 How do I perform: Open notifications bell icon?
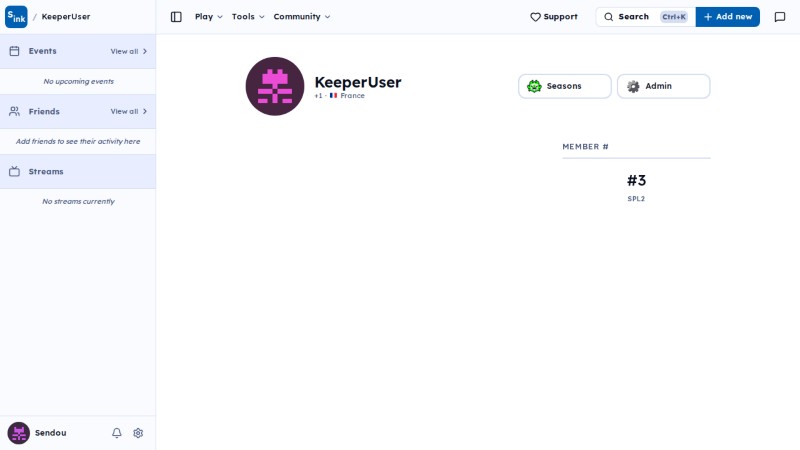(117, 433)
